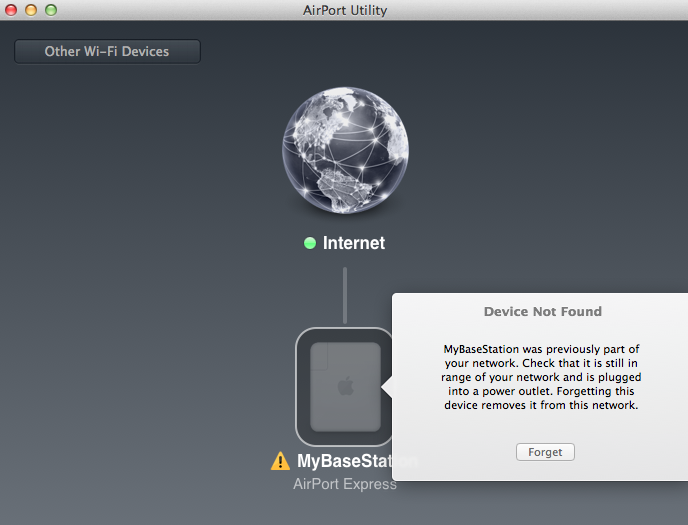Select the Internet globe icon
The height and width of the screenshot is (525, 688).
[x=345, y=150]
